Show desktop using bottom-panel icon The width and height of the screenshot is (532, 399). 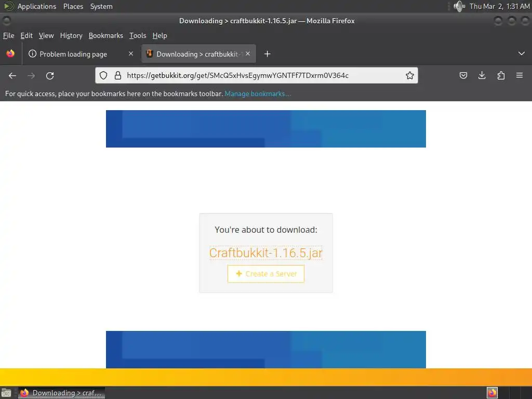tap(6, 393)
